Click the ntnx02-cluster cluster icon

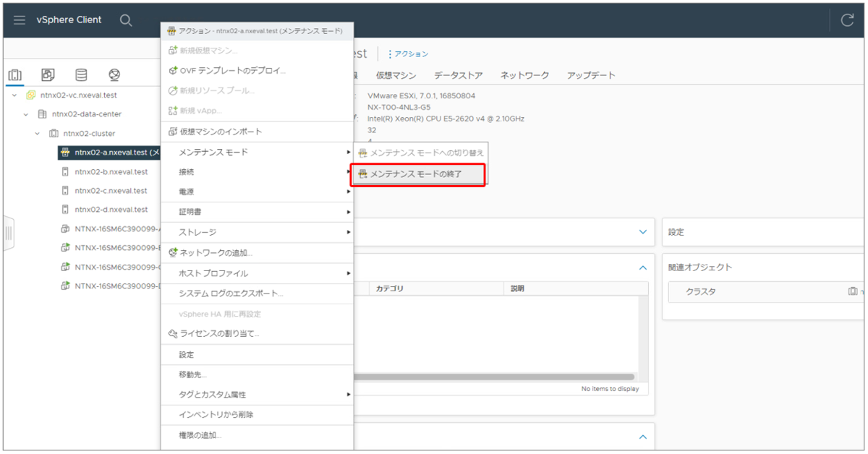(x=54, y=134)
